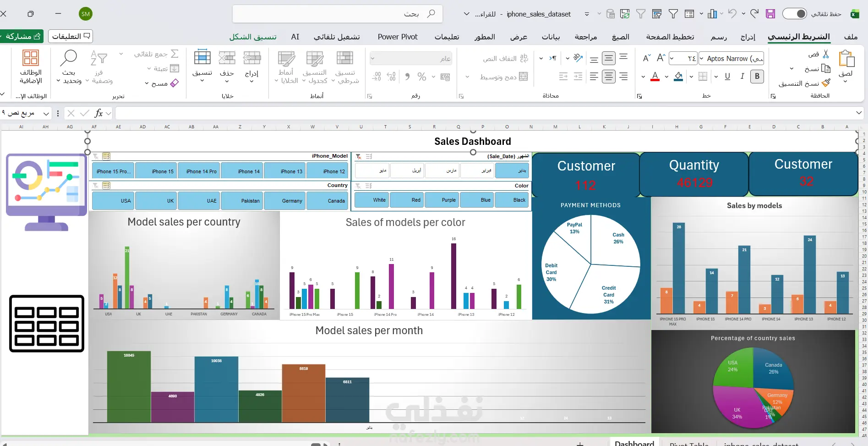Viewport: 868px width, 446px height.
Task: Copy selection with the نسخ icon
Action: [x=826, y=69]
